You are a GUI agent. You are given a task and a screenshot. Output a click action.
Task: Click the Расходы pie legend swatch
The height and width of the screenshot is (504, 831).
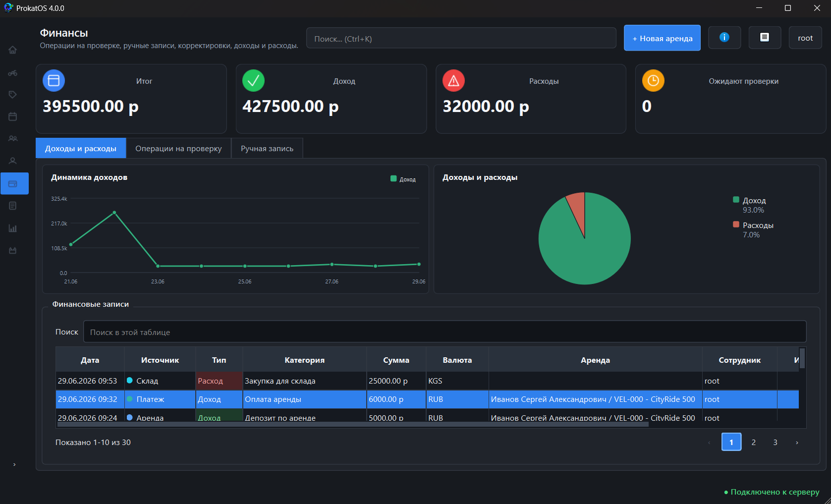(736, 224)
